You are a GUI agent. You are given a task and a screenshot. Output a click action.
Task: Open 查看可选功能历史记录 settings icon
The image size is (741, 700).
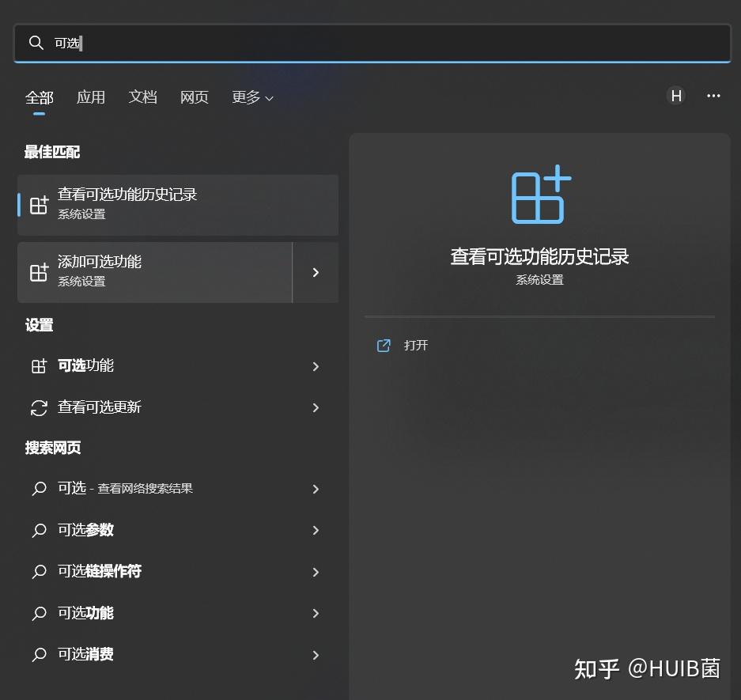(38, 204)
